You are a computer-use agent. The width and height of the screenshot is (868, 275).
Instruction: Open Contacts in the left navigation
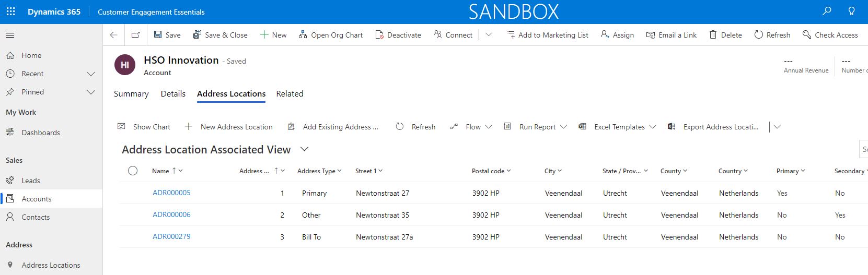(x=36, y=217)
